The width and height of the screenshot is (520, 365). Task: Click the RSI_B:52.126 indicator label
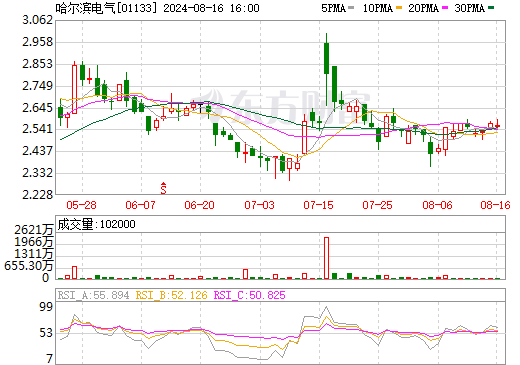172,295
